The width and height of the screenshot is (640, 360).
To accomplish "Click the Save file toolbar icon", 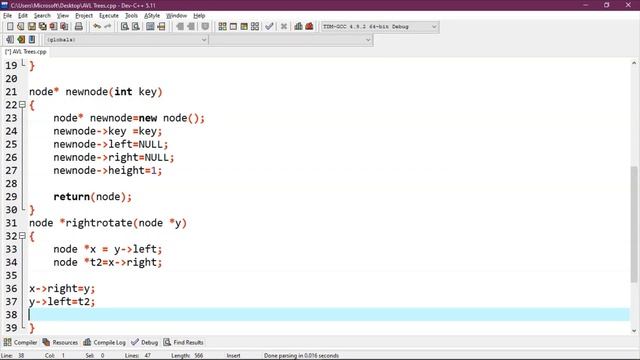I will (31, 27).
